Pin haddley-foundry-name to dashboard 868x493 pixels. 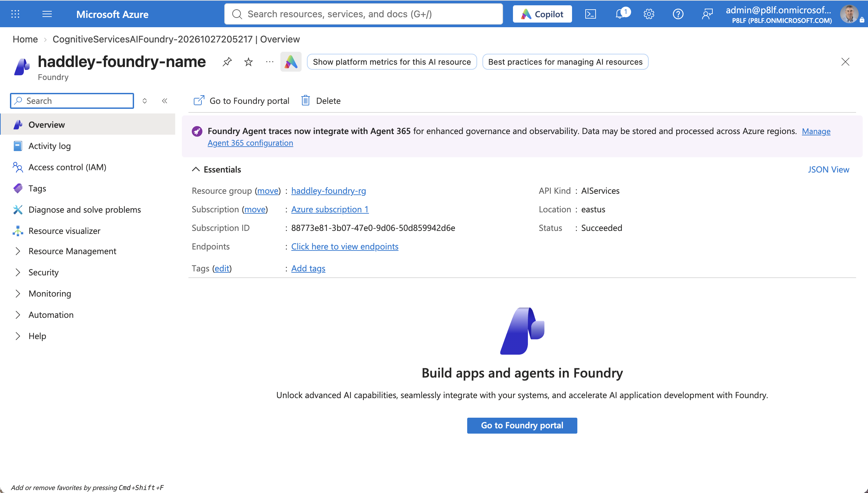pyautogui.click(x=227, y=62)
